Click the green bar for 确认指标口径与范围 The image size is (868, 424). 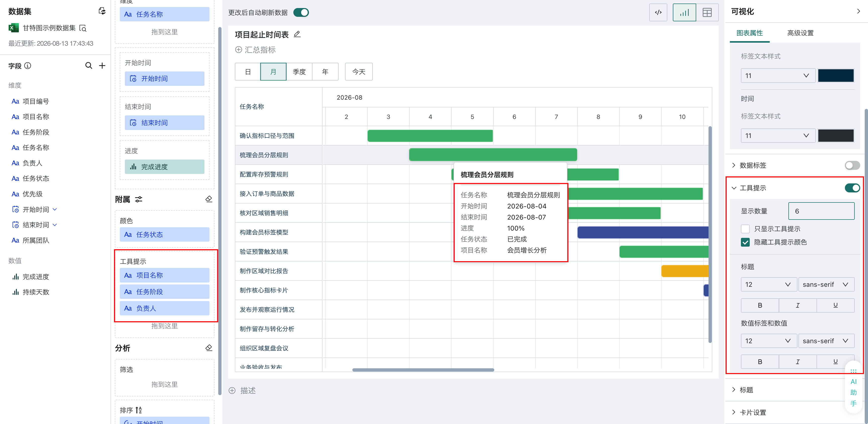(x=430, y=136)
